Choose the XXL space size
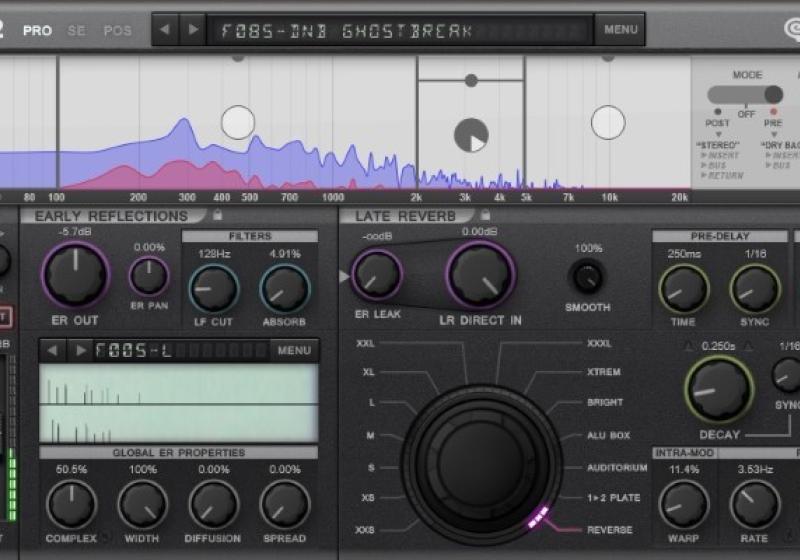Screen dimensions: 800x560 click(362, 343)
